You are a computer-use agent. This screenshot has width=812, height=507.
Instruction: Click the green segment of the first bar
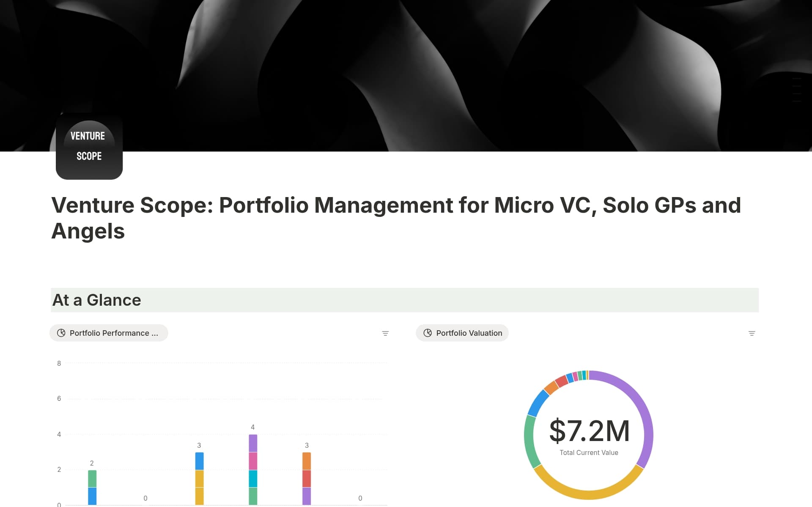click(x=92, y=479)
